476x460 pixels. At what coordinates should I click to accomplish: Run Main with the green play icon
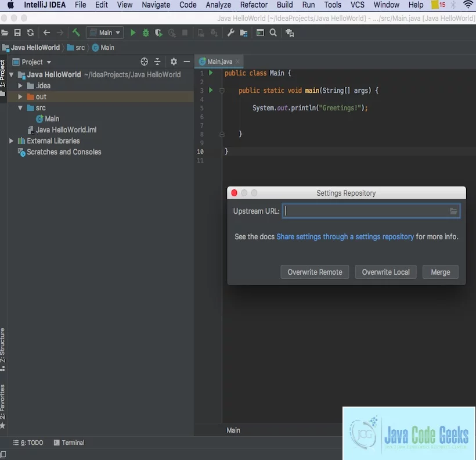coord(133,33)
